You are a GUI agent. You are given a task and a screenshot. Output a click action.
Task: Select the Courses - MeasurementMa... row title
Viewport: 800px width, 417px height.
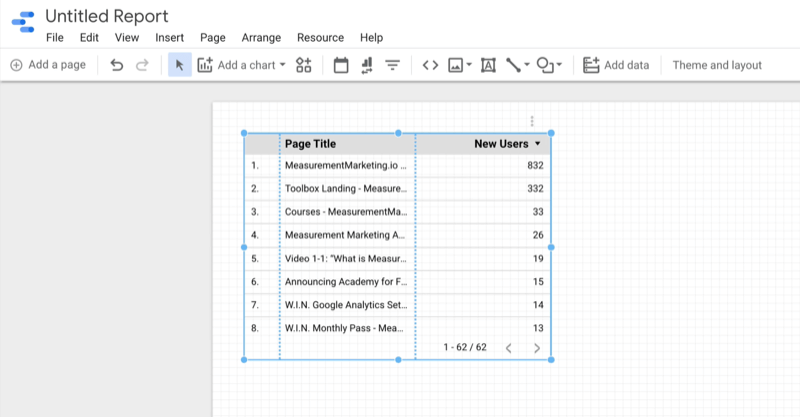tap(346, 212)
